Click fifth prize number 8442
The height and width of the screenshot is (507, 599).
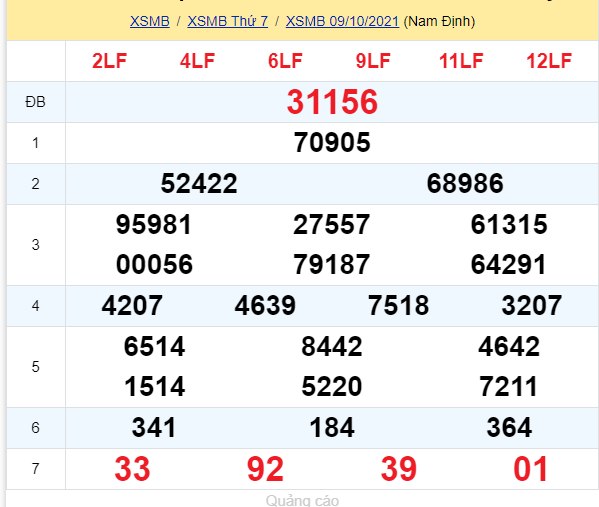coord(332,347)
